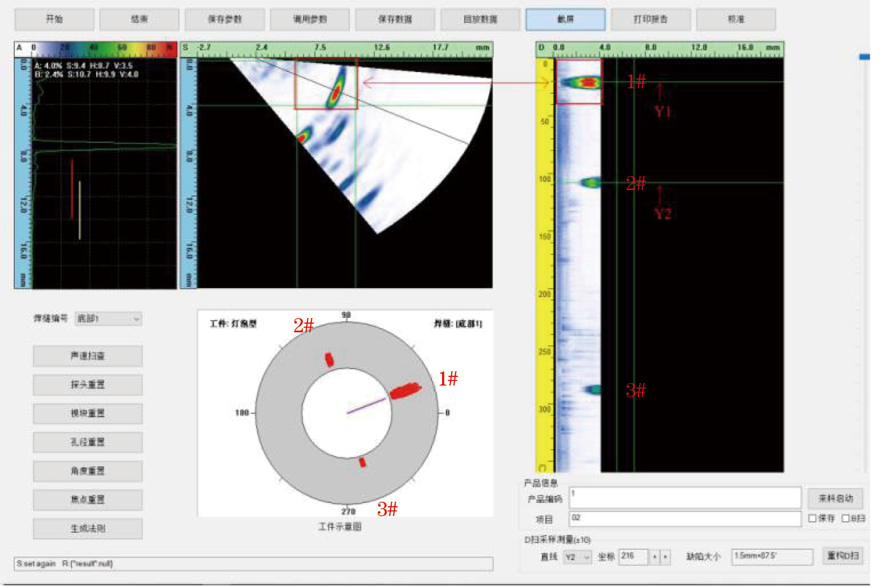This screenshot has height=588, width=880.
Task: Click the 产品编码 product code field
Action: coord(685,497)
